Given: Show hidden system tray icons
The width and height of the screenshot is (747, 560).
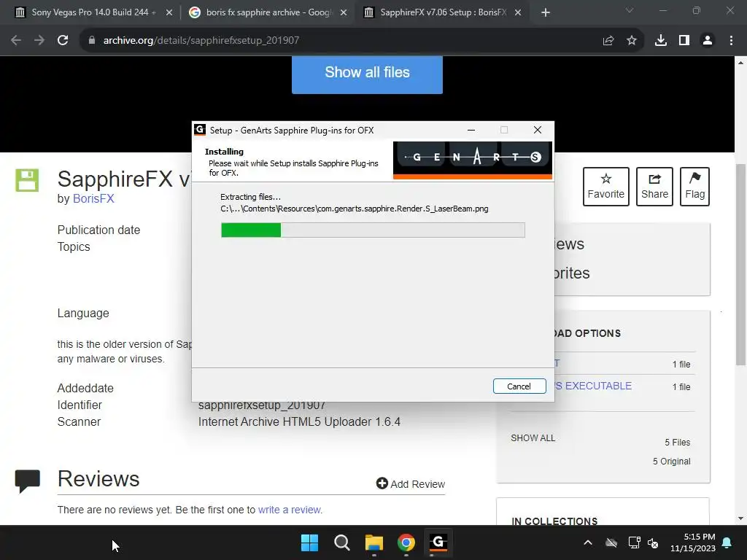Looking at the screenshot, I should 588,542.
